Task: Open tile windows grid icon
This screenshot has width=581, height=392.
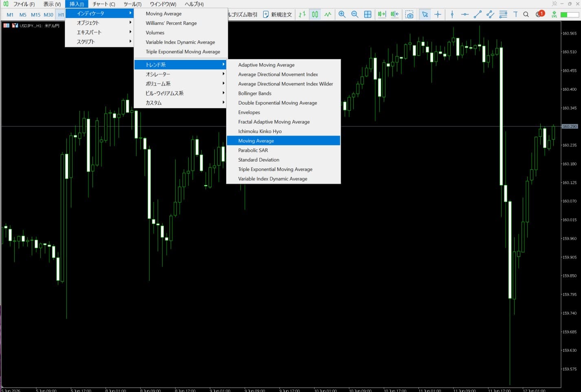Action: click(x=368, y=14)
